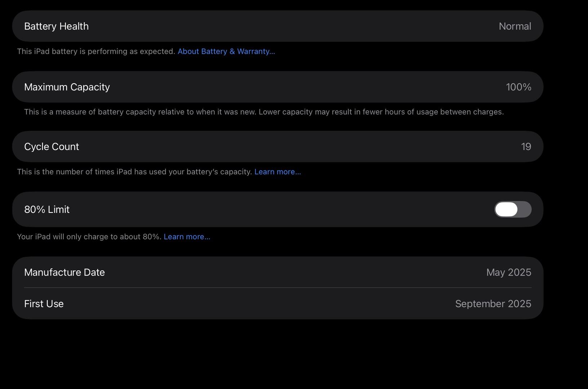Click the 100% maximum capacity value
Screen dimensions: 588x389
point(518,87)
